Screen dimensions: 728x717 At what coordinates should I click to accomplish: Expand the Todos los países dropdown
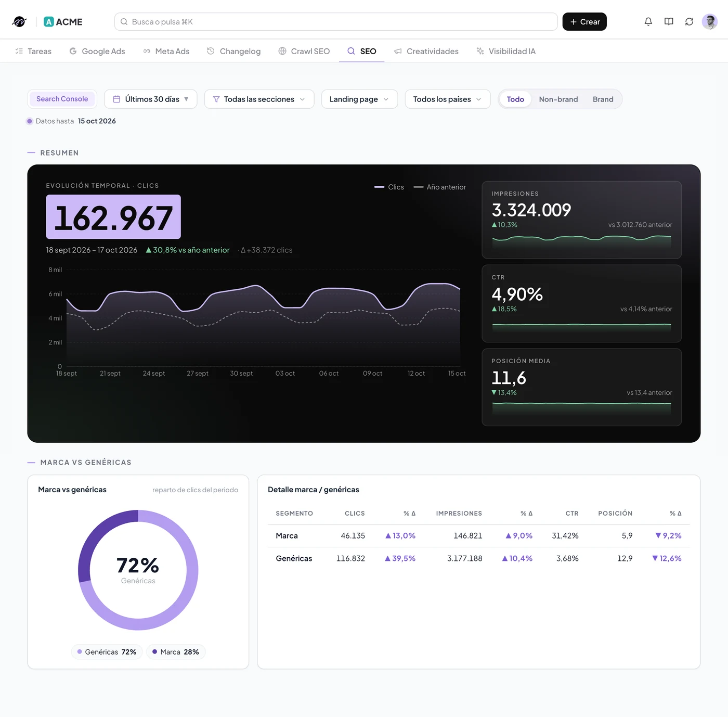pos(448,99)
